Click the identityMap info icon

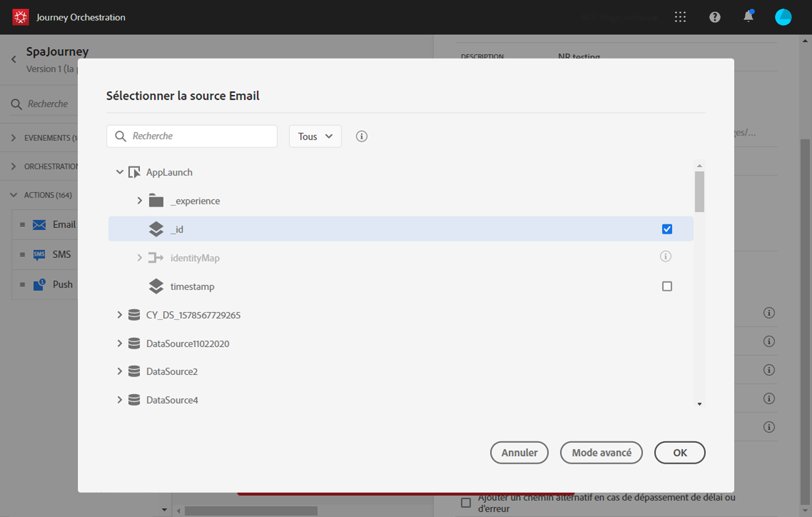(x=665, y=256)
